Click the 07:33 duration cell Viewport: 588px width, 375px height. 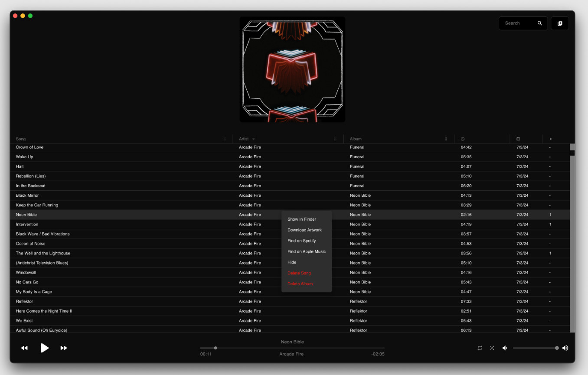[466, 301]
